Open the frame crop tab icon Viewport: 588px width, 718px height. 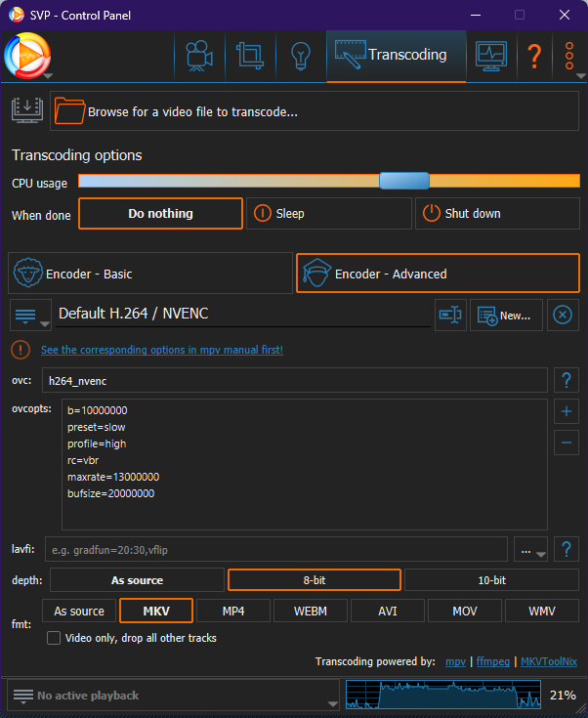(x=250, y=56)
